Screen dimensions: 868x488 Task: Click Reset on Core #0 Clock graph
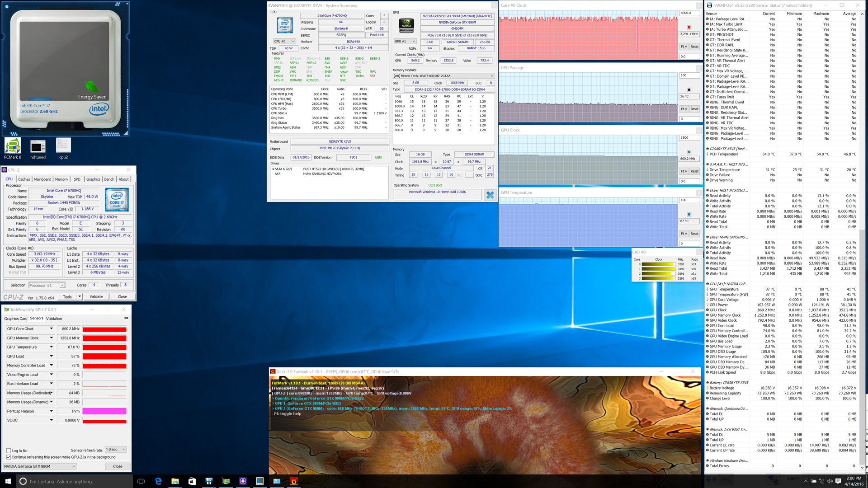(x=694, y=47)
